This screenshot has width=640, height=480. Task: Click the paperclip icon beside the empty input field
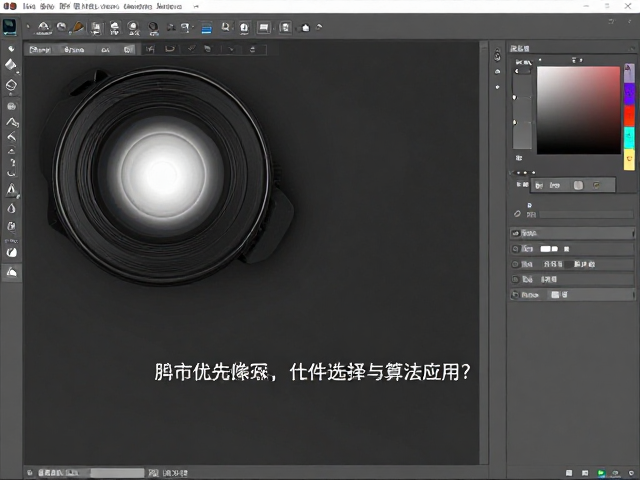(517, 213)
